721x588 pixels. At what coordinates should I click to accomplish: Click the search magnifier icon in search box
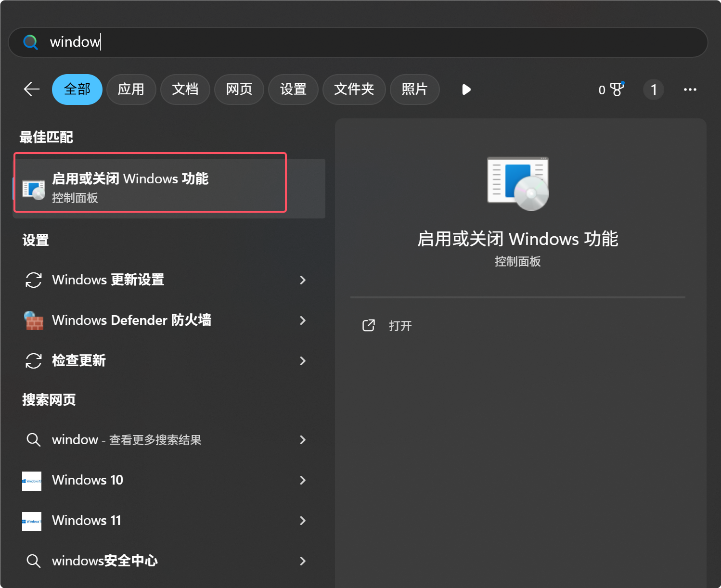[x=30, y=42]
